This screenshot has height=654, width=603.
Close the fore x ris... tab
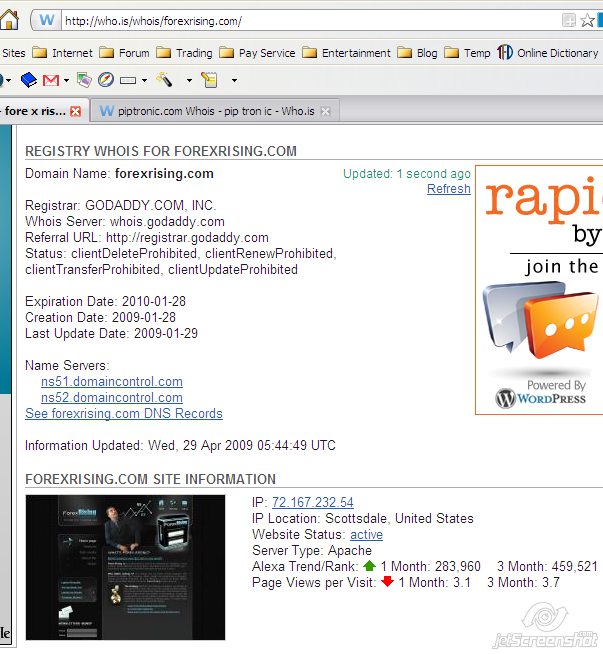pos(75,111)
